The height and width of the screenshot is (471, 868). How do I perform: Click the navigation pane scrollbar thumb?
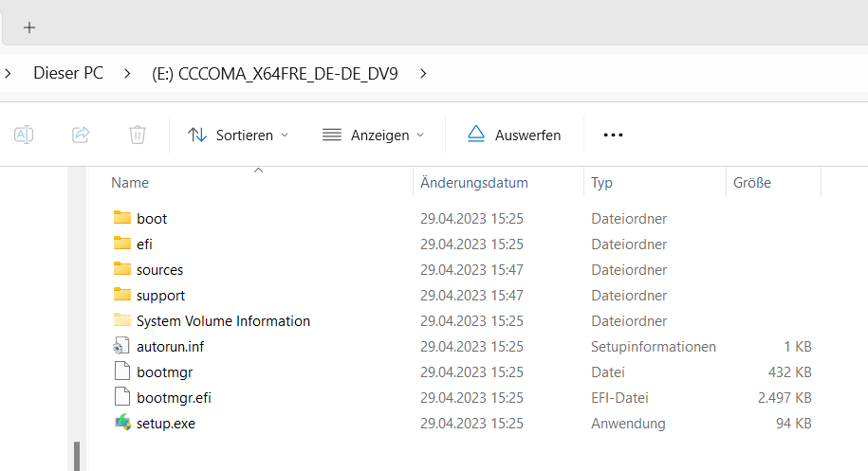point(77,456)
